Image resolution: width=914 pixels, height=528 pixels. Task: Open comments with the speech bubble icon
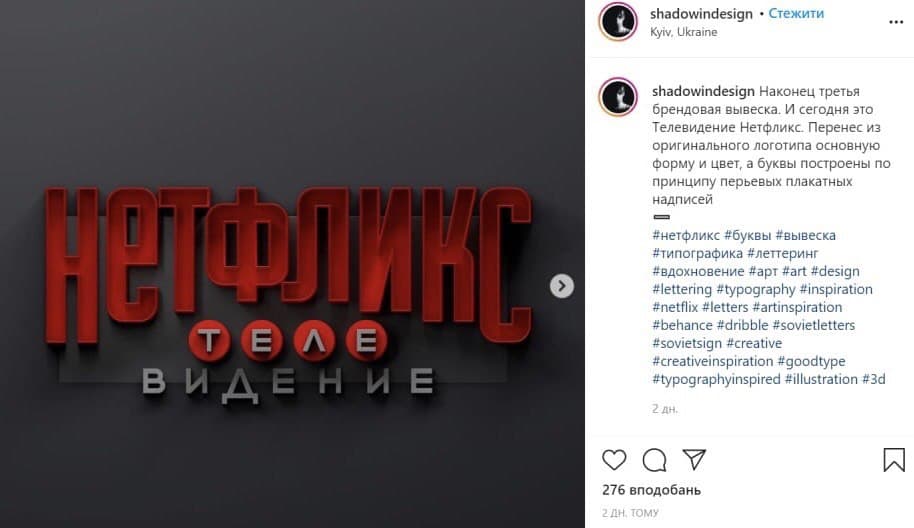pos(654,460)
